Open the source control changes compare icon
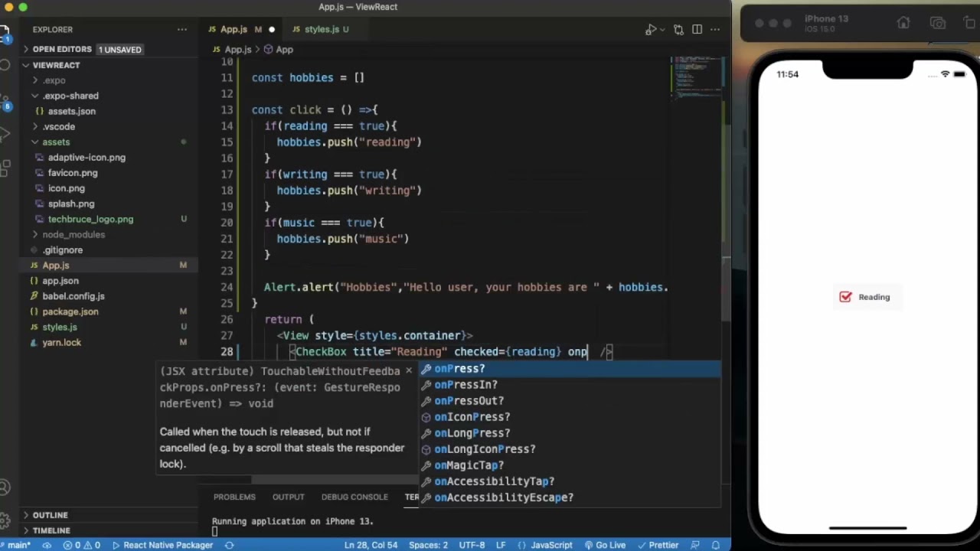Image resolution: width=980 pixels, height=551 pixels. [x=678, y=29]
